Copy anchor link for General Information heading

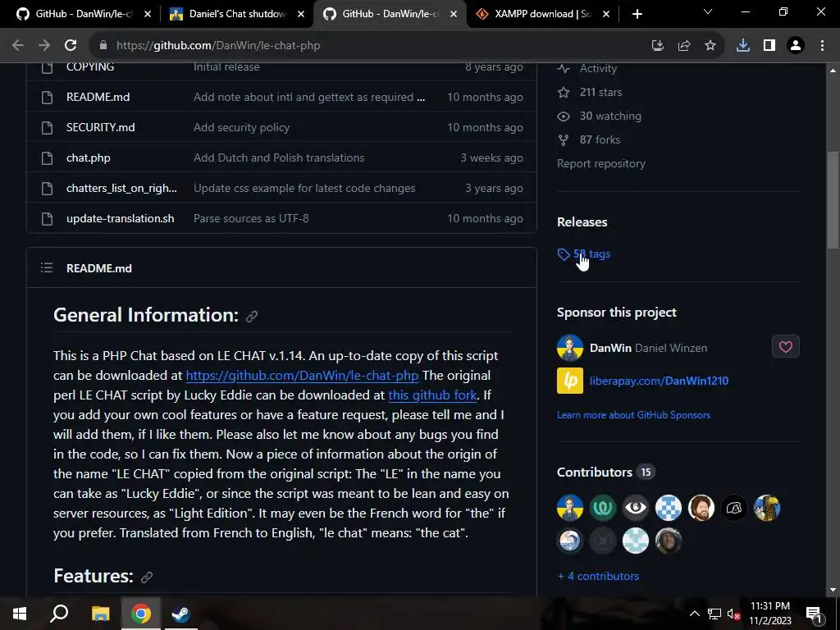click(252, 317)
